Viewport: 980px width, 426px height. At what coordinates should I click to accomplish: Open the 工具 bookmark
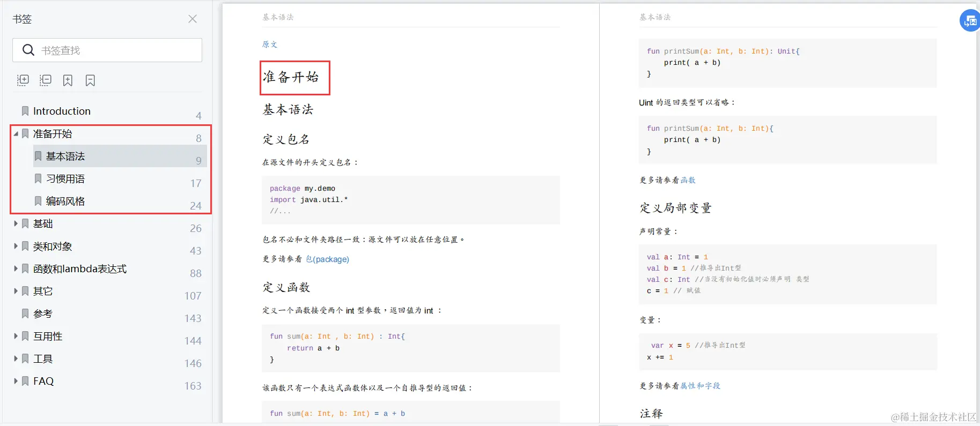[43, 358]
